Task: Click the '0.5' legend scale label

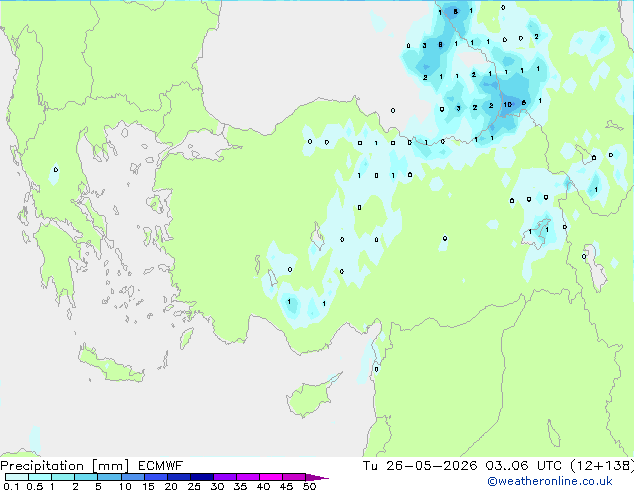Action: 35,486
